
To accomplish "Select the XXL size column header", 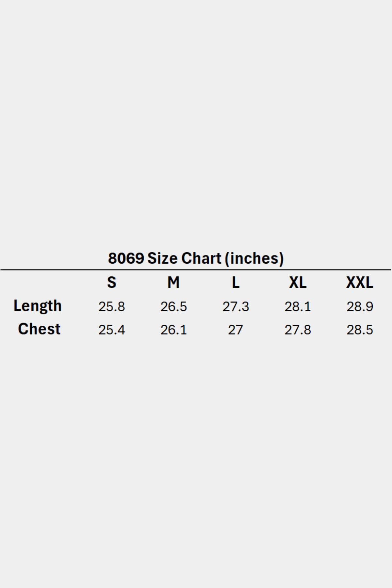I will [x=359, y=283].
